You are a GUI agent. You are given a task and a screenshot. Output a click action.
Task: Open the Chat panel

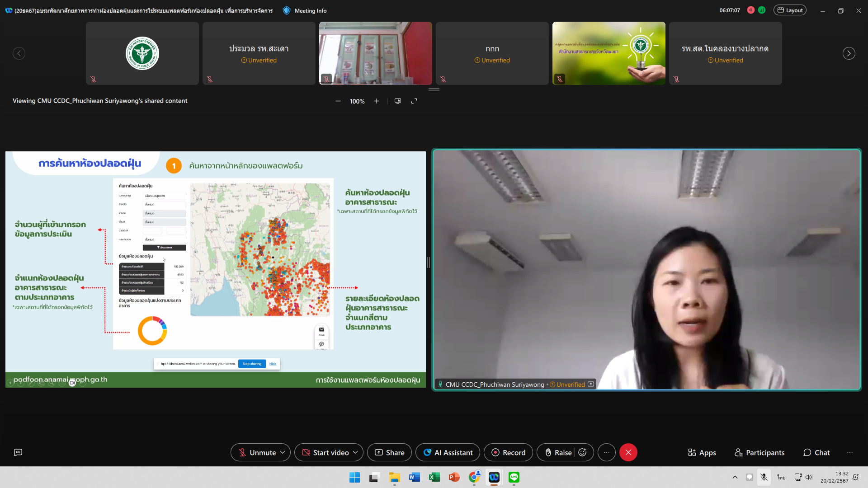(x=816, y=452)
